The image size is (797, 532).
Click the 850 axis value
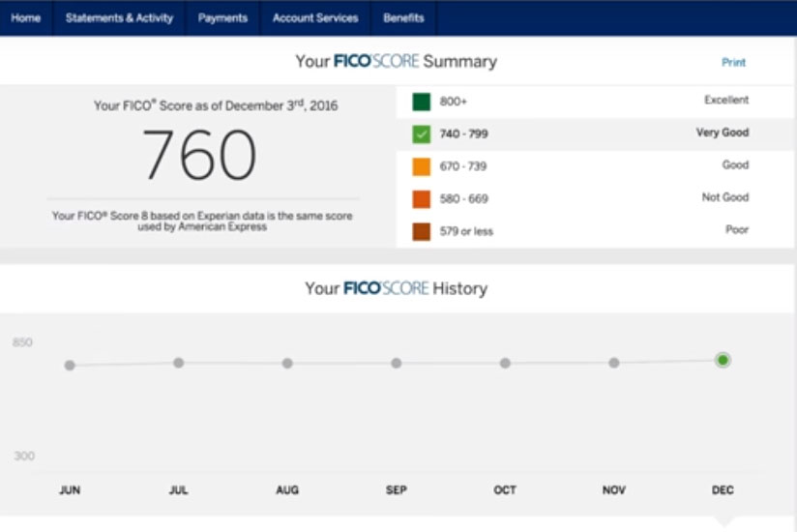[x=22, y=342]
